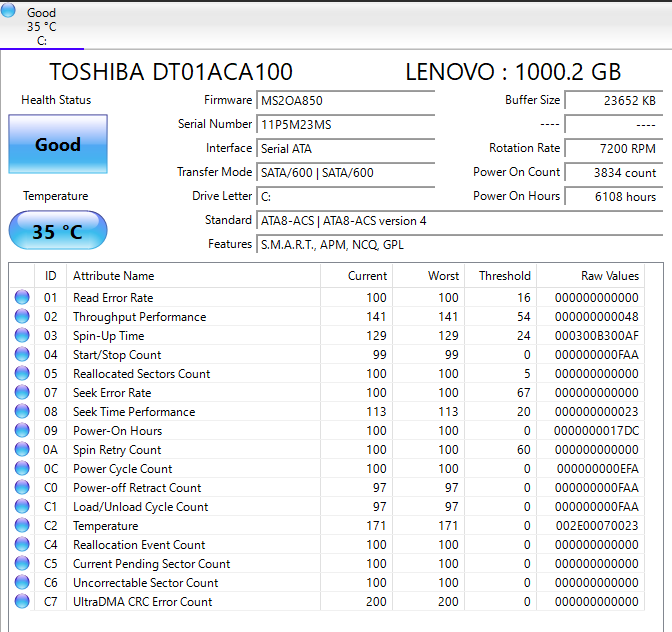Click the Drive Letter field C:
672x632 pixels.
coord(345,197)
